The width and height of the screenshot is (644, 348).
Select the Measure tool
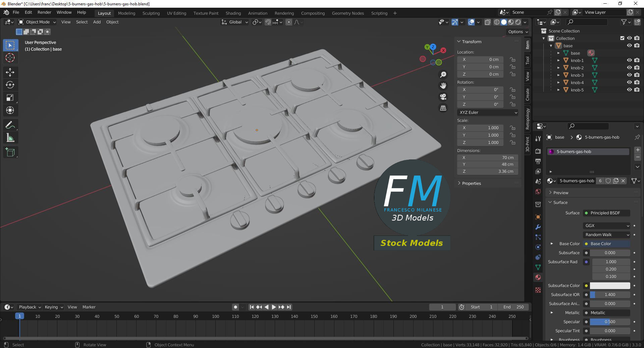coord(10,138)
